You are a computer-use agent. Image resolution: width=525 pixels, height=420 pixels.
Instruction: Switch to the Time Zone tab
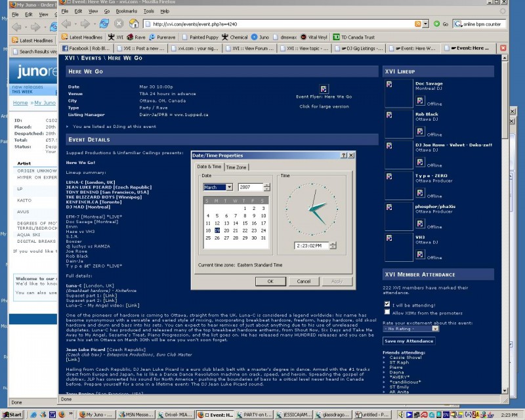[x=236, y=167]
